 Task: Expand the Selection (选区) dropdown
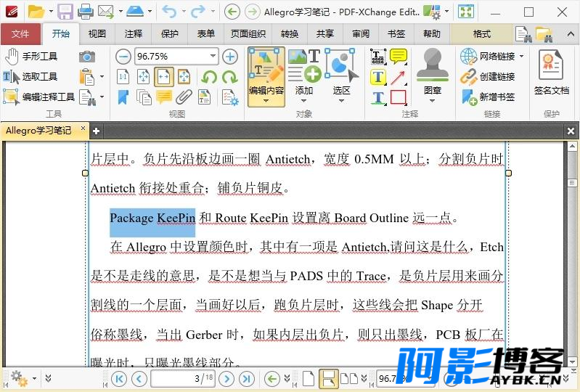341,101
